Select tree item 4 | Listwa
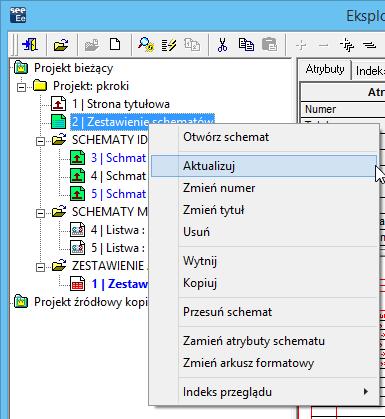This screenshot has height=419, width=385. click(118, 230)
